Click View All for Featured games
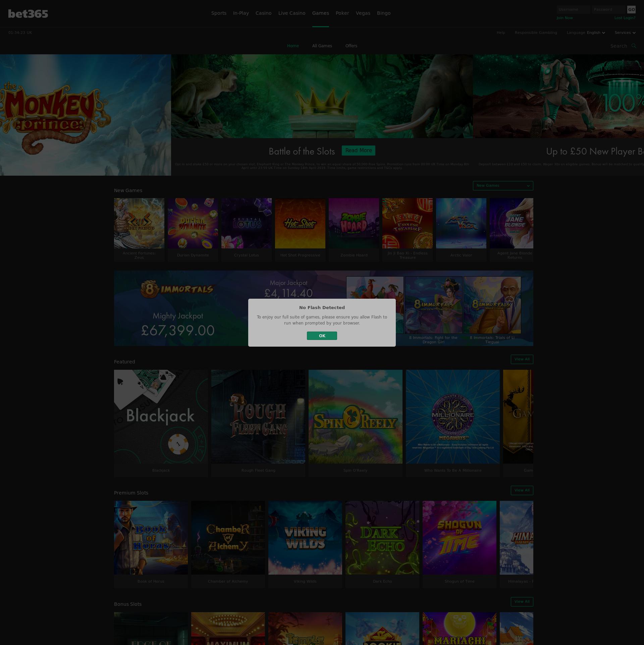This screenshot has width=644, height=645. (522, 359)
